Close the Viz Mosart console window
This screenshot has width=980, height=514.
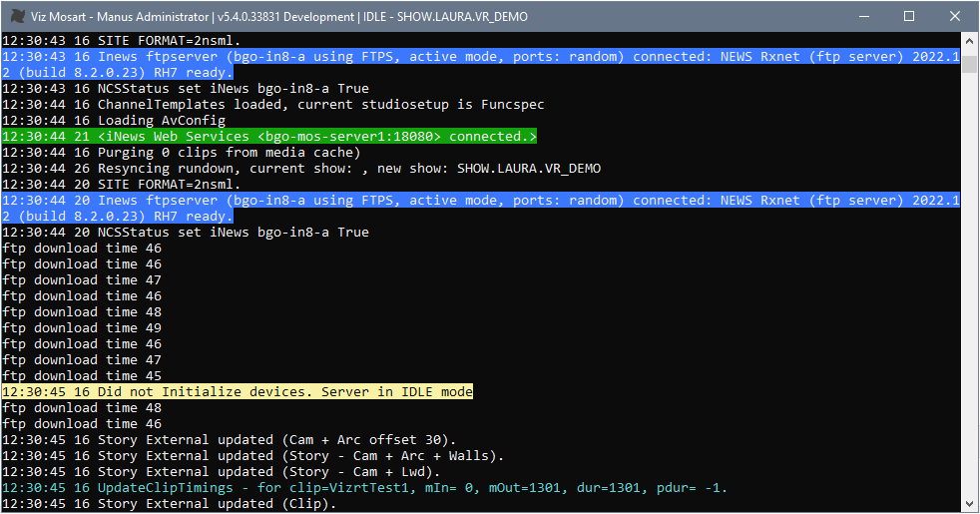click(x=955, y=16)
